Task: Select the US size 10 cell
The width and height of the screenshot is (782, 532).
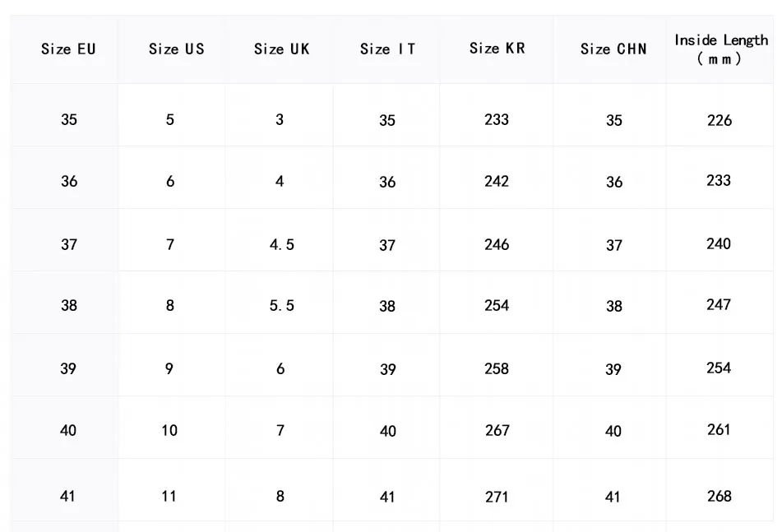Action: click(x=169, y=430)
